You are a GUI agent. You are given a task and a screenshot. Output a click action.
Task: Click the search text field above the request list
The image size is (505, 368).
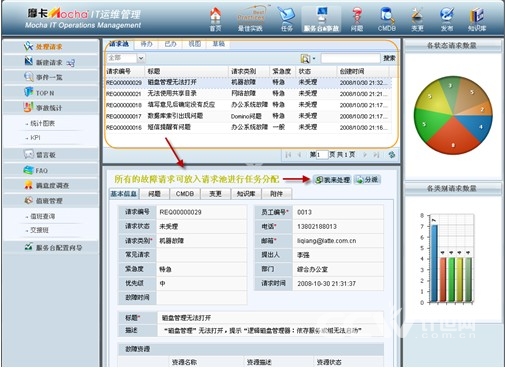tap(351, 59)
